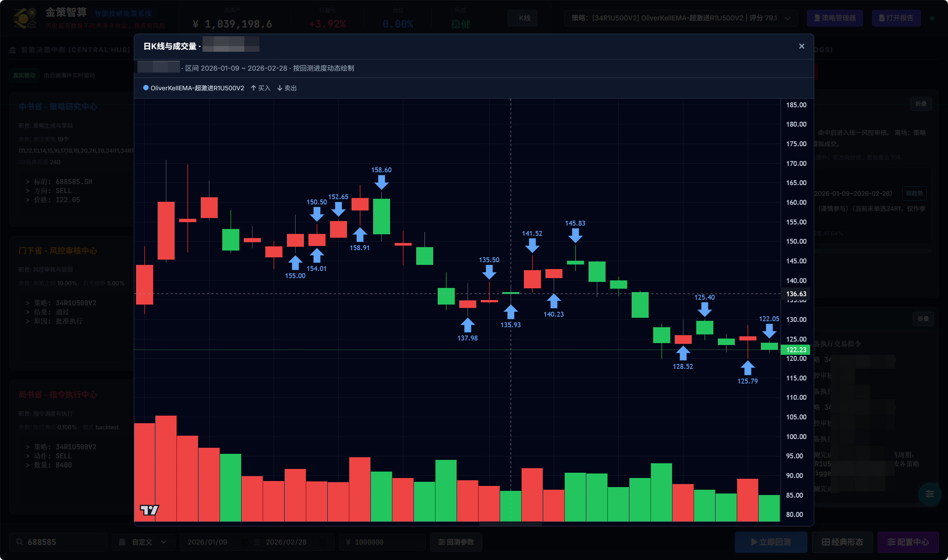Start backtest with 立即回测
The width and height of the screenshot is (948, 560).
771,542
